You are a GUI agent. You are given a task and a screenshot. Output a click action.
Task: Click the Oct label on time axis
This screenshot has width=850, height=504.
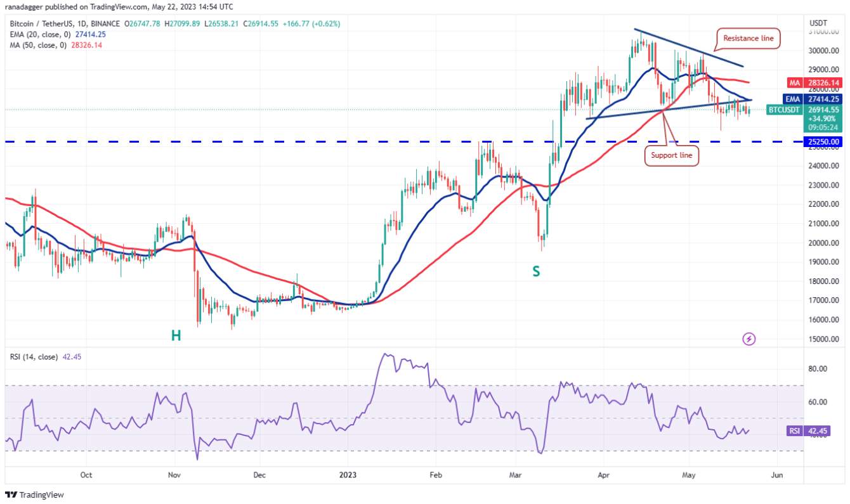pos(87,474)
